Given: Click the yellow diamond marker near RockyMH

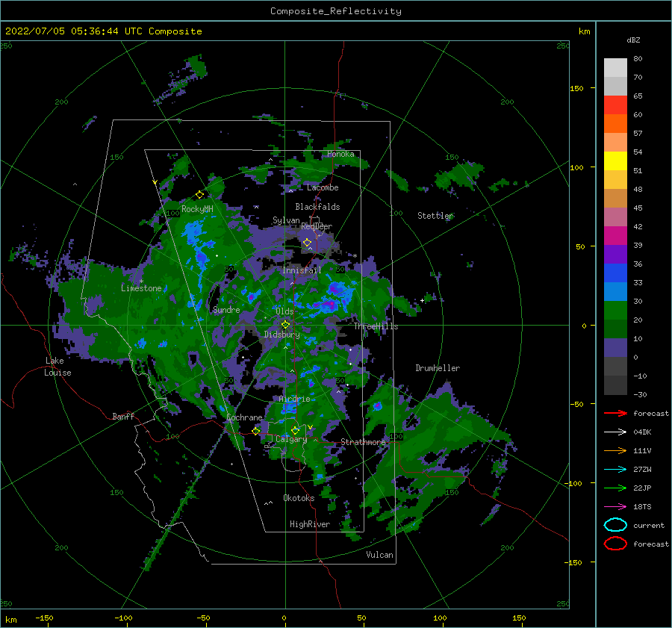Looking at the screenshot, I should click(199, 195).
